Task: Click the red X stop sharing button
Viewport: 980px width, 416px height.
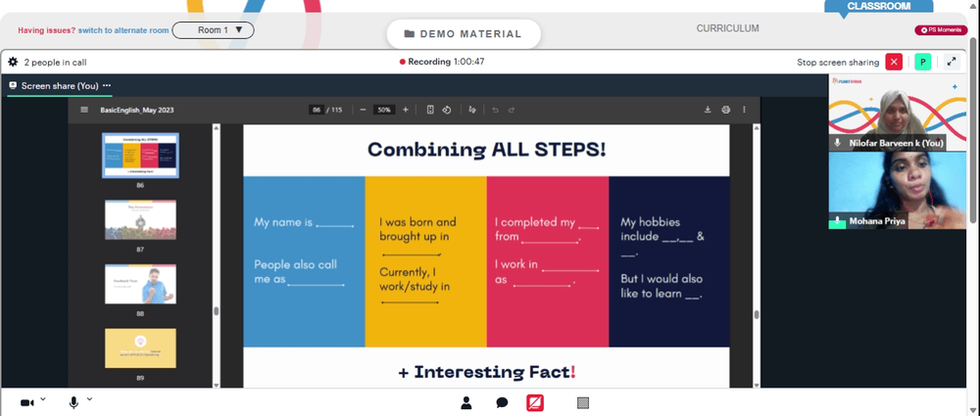Action: tap(894, 62)
